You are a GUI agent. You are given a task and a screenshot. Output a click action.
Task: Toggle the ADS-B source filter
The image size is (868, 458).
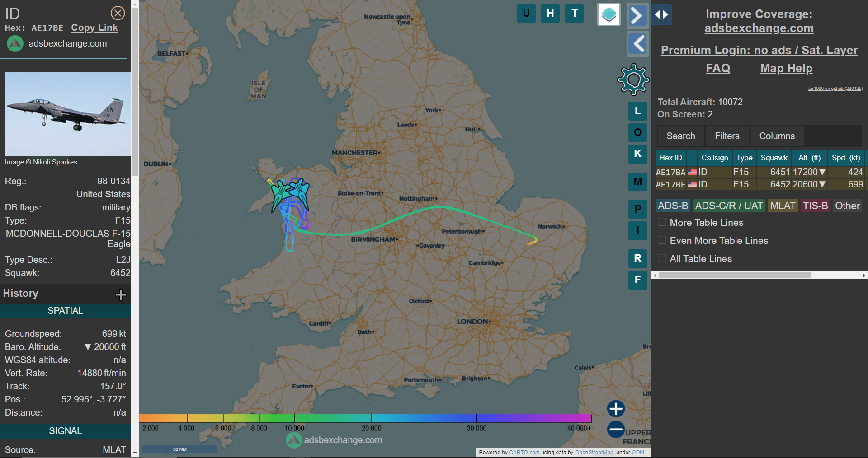click(x=673, y=206)
